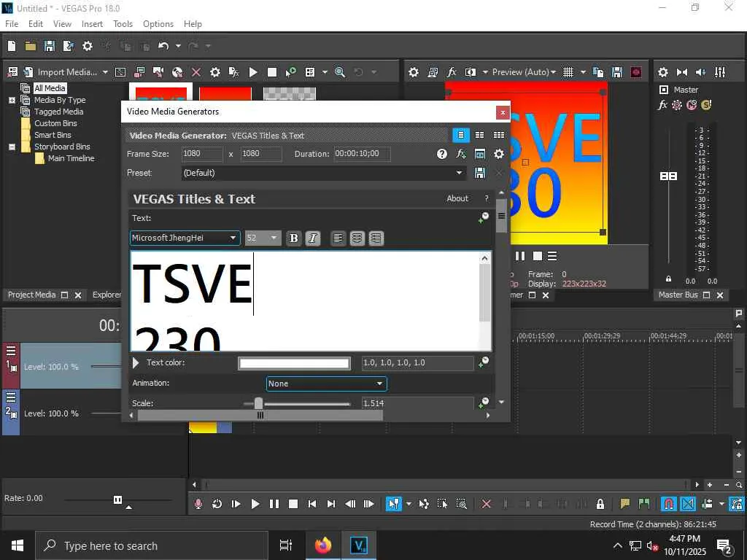Click the white Text color swatch

pos(294,363)
